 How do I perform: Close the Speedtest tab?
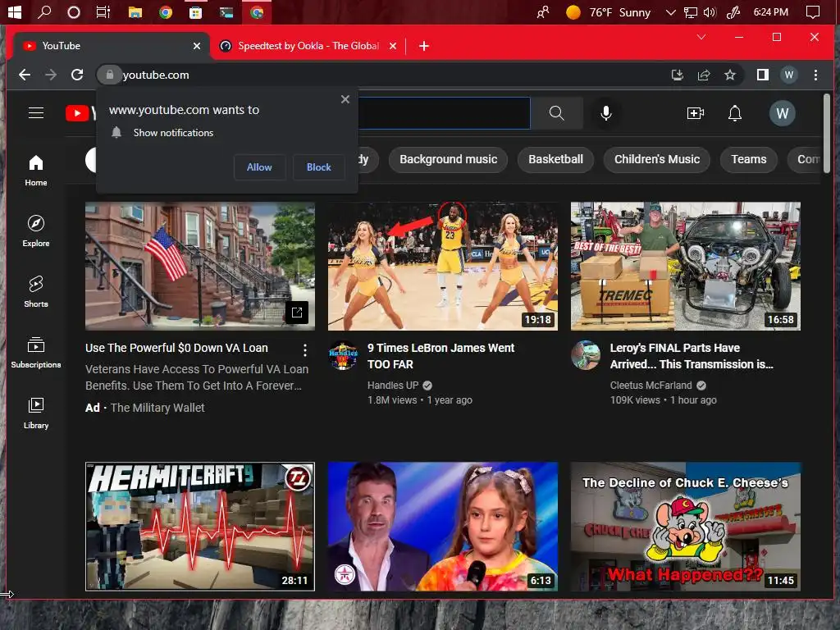[393, 46]
